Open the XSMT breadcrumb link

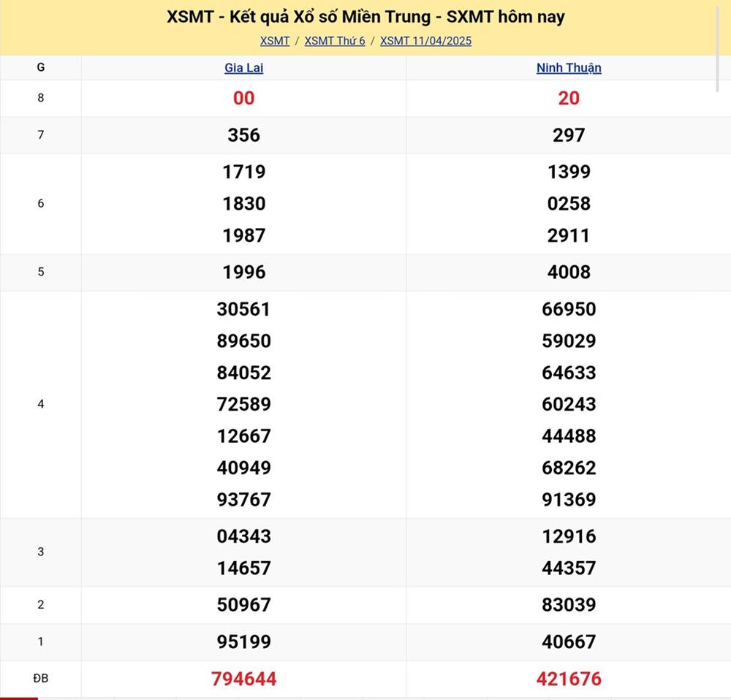[275, 41]
